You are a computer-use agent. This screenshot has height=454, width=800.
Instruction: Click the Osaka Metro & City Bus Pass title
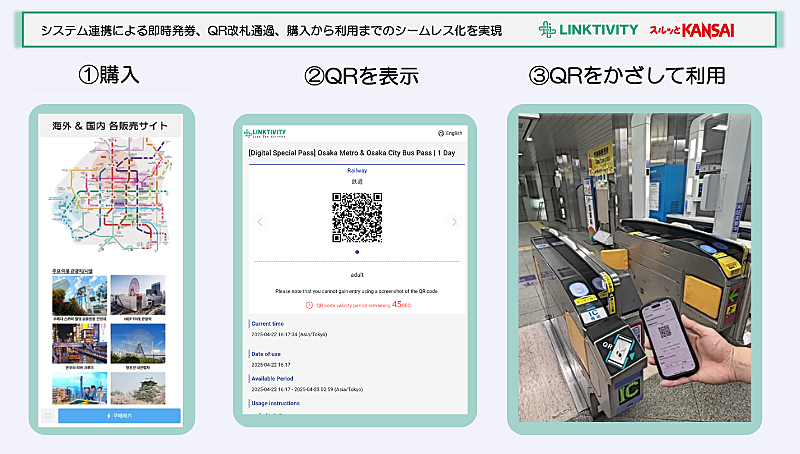[x=352, y=153]
